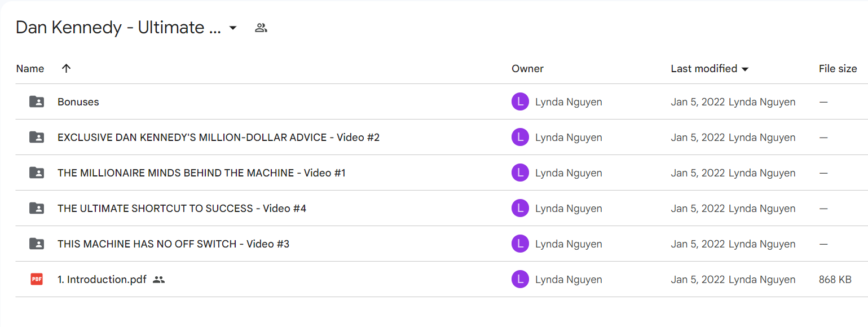Click the shared icon next to Introduction.pdf
This screenshot has width=868, height=327.
point(159,279)
